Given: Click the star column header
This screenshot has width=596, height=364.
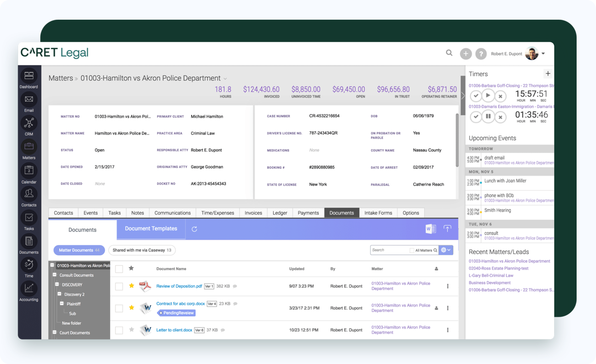Looking at the screenshot, I should pyautogui.click(x=131, y=268).
